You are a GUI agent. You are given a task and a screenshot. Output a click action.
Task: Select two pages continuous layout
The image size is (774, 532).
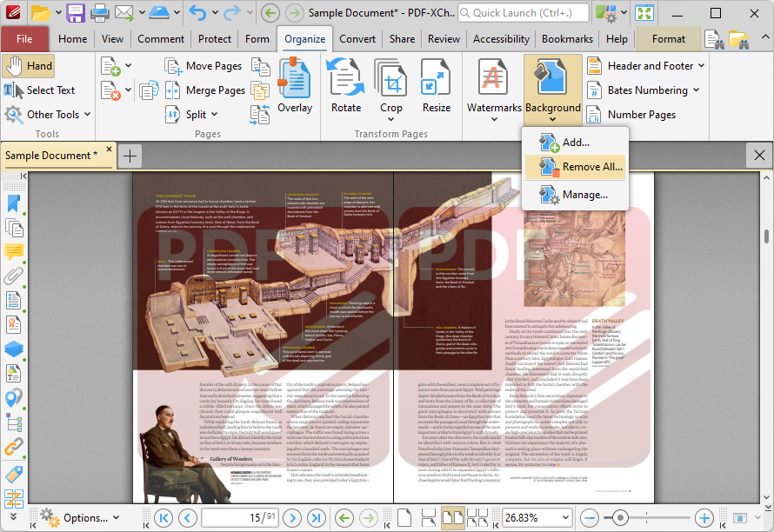[477, 518]
